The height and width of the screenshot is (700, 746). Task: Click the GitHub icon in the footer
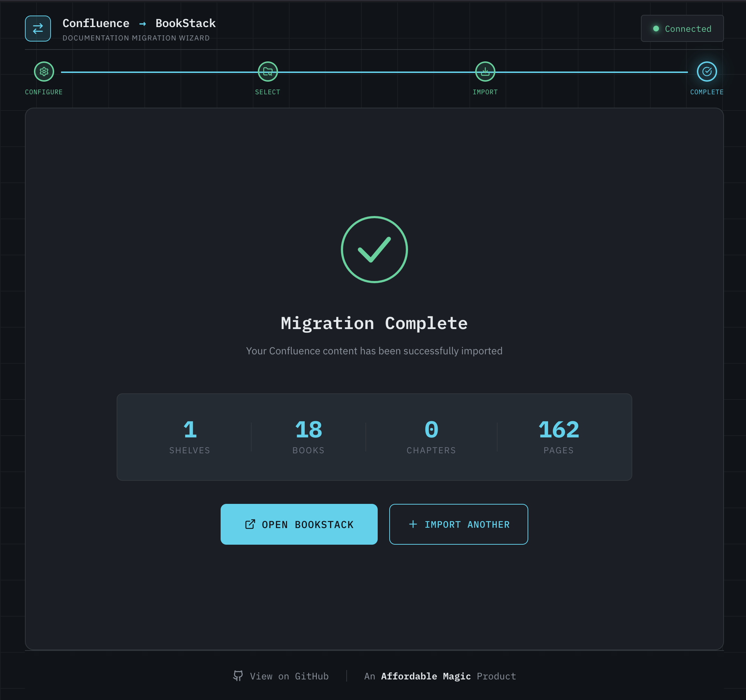(x=238, y=675)
